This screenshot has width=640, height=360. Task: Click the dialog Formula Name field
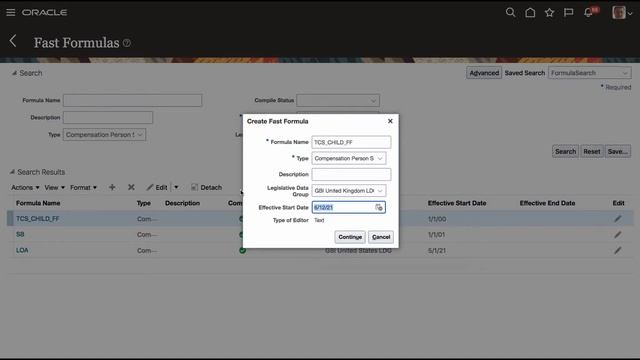tap(351, 142)
